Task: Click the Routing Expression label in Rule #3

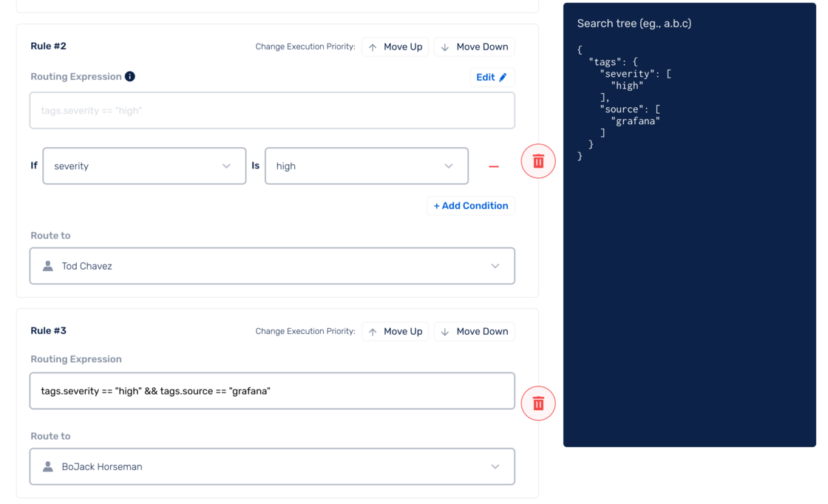Action: click(76, 359)
